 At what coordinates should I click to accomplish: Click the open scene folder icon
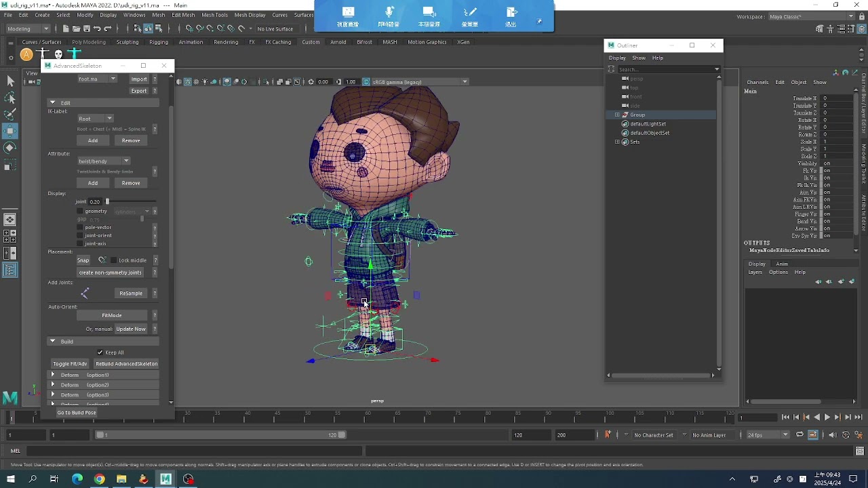76,28
